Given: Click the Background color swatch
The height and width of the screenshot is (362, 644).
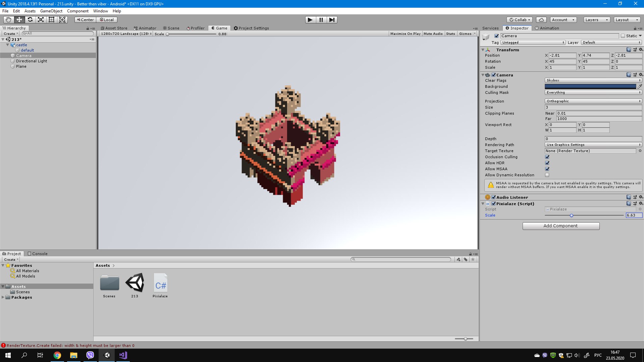Looking at the screenshot, I should point(590,86).
